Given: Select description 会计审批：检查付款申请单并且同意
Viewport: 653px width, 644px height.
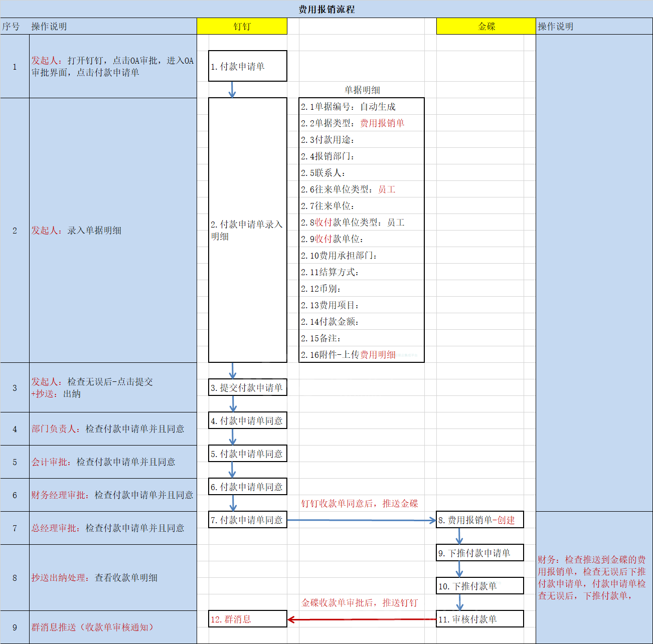Looking at the screenshot, I should pyautogui.click(x=113, y=462).
